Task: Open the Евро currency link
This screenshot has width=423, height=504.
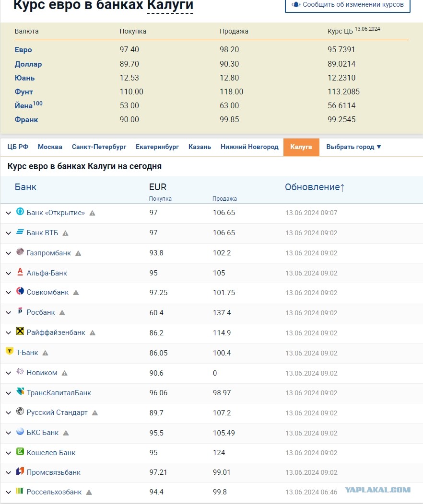Action: pyautogui.click(x=23, y=49)
